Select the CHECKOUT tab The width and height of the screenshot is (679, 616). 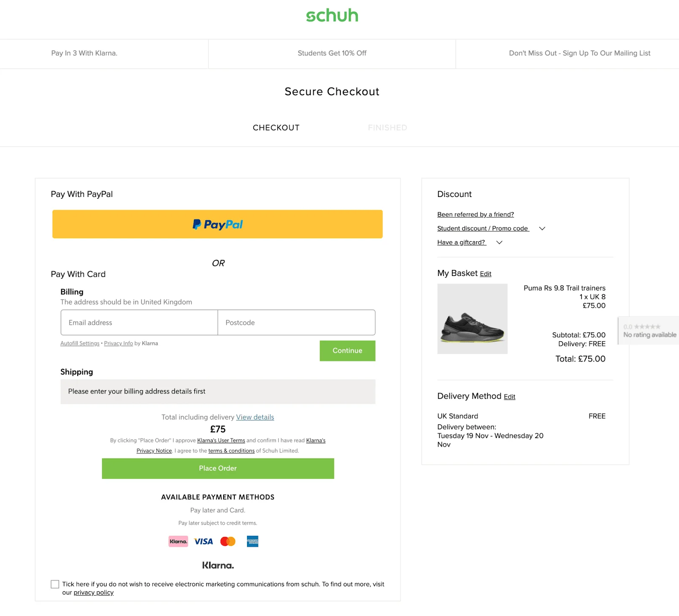click(x=276, y=127)
